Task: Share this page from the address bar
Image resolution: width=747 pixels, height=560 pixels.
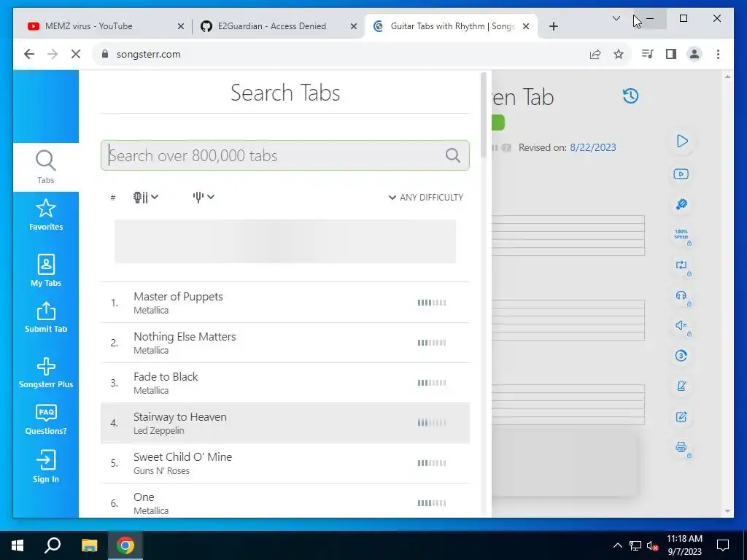Action: (595, 54)
